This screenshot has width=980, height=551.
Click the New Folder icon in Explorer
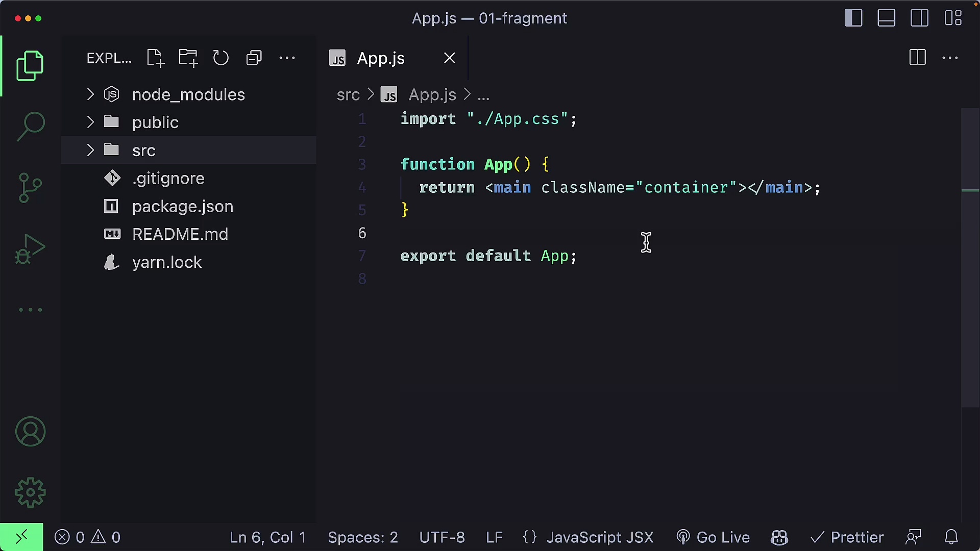188,58
